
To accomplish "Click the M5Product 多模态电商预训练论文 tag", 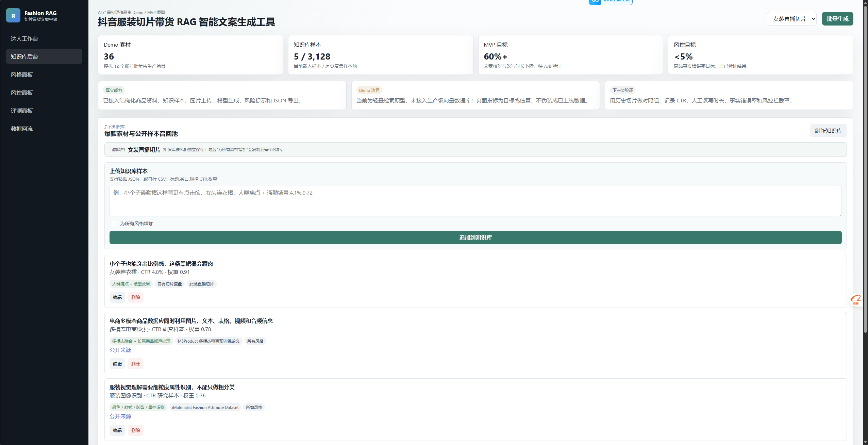I will tap(209, 341).
